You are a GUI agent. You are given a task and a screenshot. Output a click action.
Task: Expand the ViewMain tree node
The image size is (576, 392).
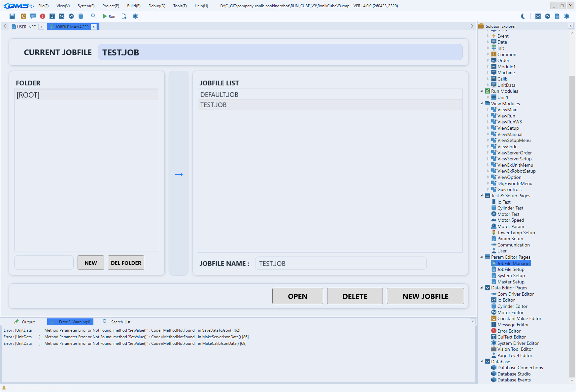[488, 110]
